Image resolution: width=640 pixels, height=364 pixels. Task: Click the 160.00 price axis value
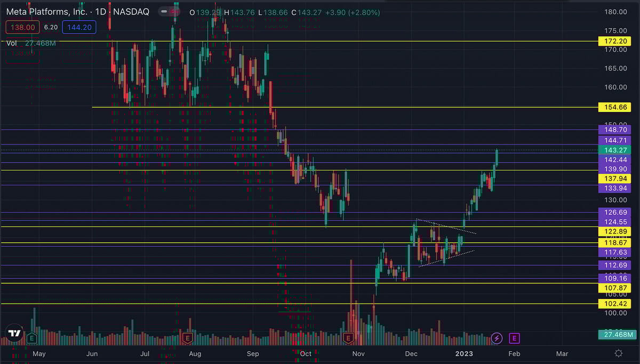pos(615,87)
